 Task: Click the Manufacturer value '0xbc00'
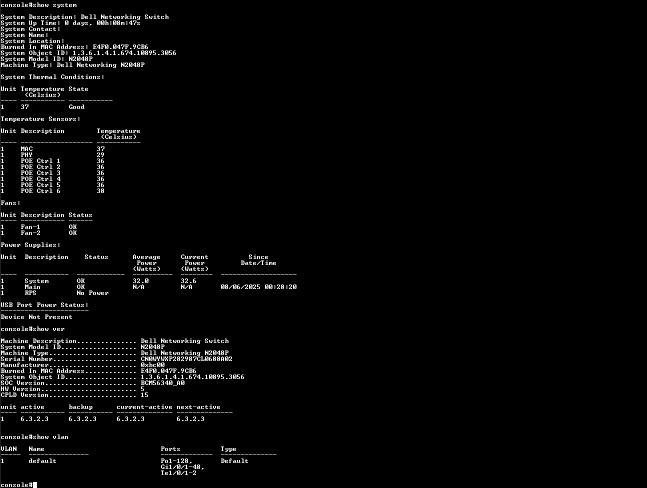pos(153,365)
